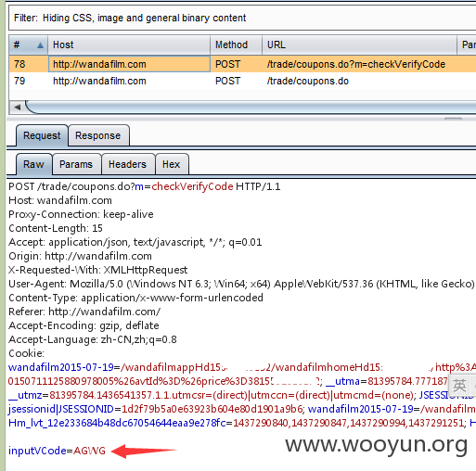This screenshot has width=476, height=471.
Task: Click the Accept-Language header line
Action: coord(93,339)
